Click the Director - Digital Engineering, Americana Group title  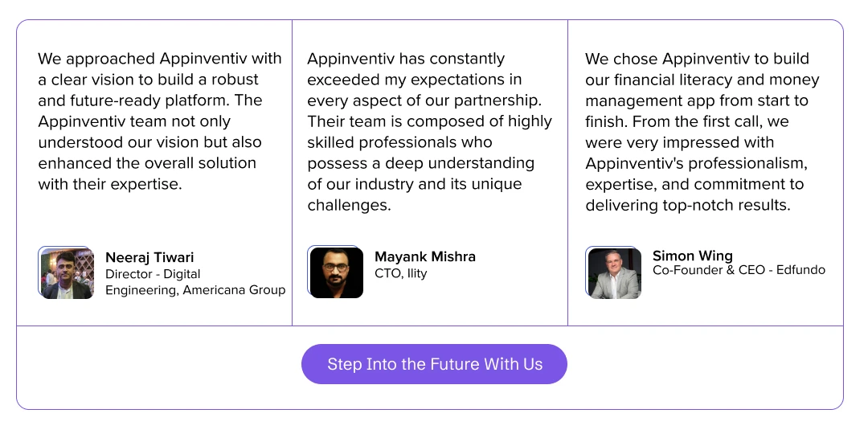click(x=195, y=282)
